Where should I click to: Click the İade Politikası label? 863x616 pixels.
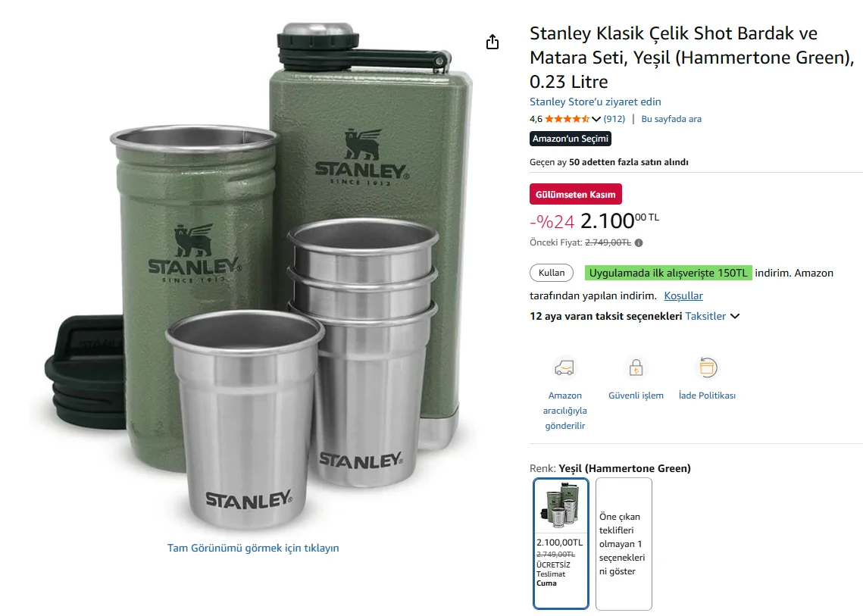707,396
